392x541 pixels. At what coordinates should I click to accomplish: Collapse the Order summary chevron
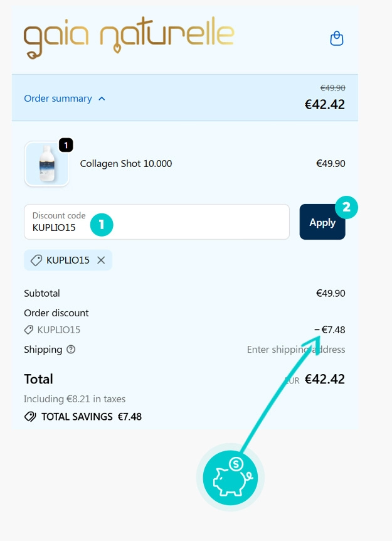click(x=102, y=99)
